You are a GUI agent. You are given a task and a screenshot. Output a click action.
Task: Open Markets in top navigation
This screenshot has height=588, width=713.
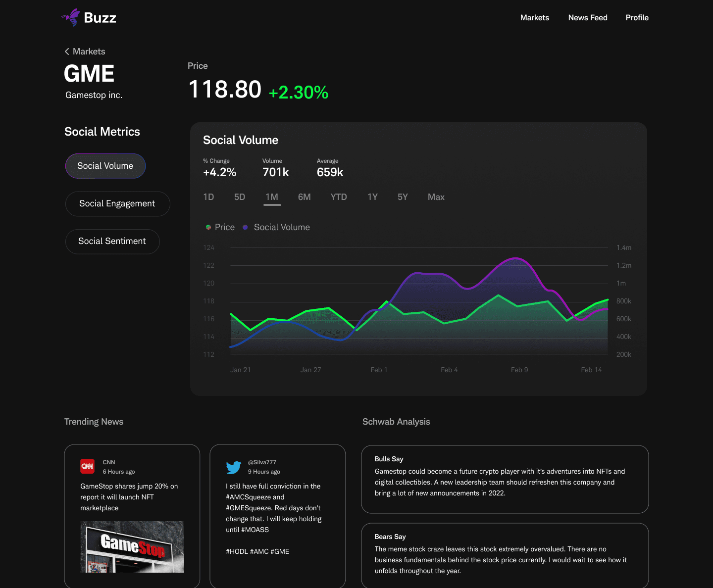coord(535,18)
